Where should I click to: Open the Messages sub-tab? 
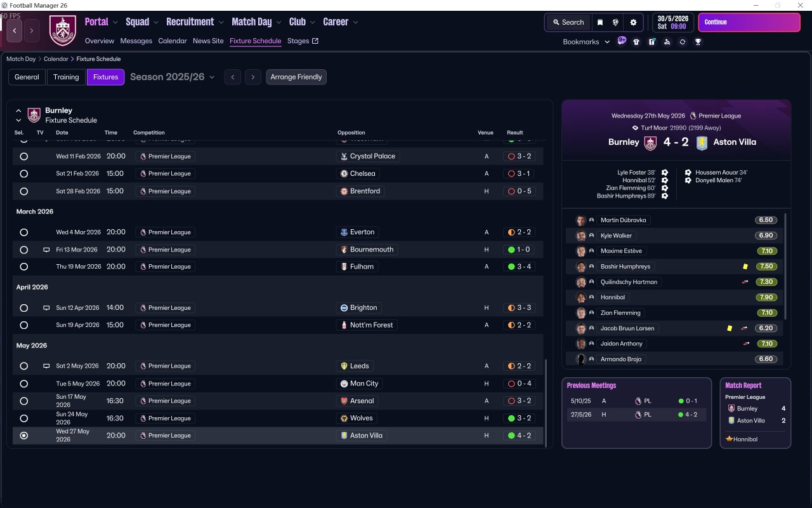(136, 41)
